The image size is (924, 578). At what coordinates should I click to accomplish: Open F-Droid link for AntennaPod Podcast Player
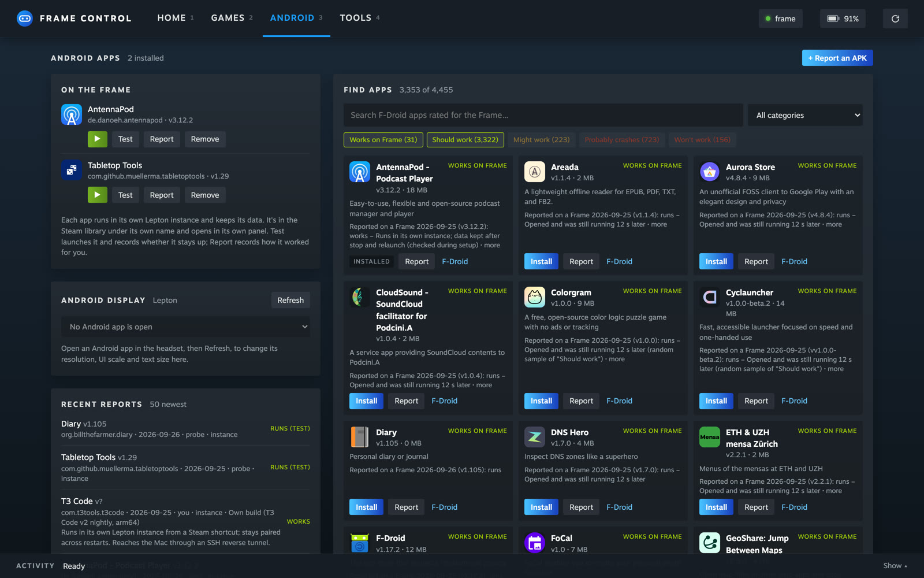(x=455, y=261)
